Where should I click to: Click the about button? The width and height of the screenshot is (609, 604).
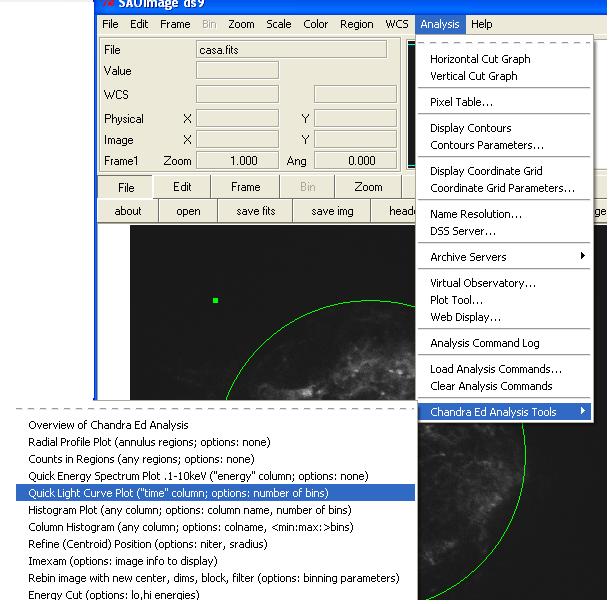pos(128,211)
